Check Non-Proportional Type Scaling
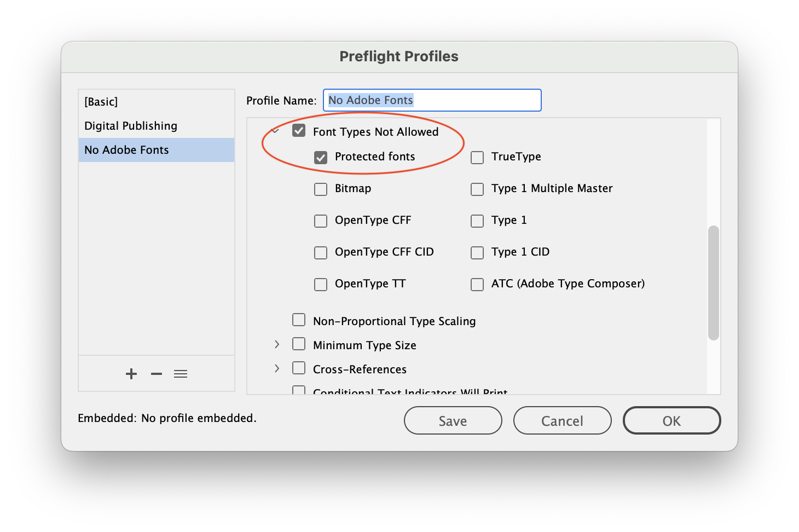Screen dimensions: 799x532 pos(299,320)
